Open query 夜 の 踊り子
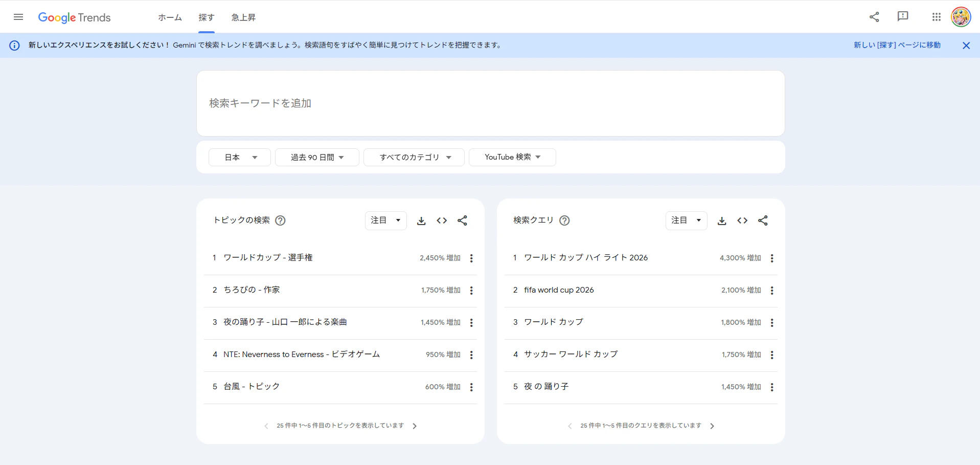The height and width of the screenshot is (465, 980). pyautogui.click(x=546, y=387)
